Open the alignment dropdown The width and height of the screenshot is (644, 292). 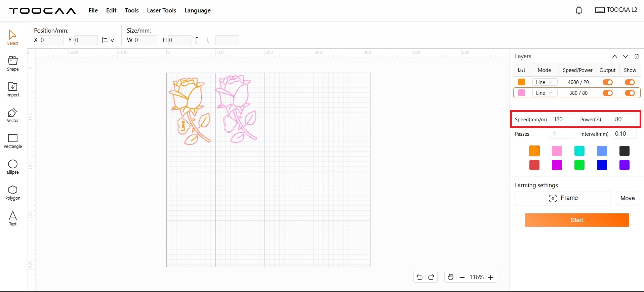click(108, 40)
